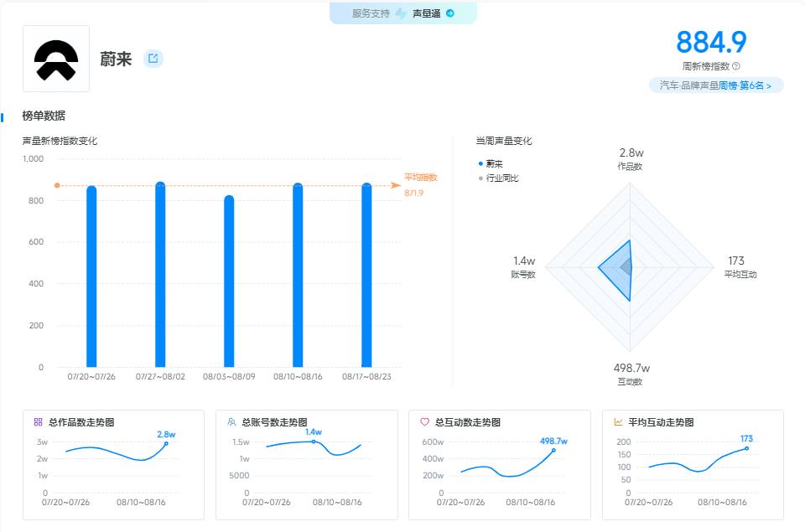The height and width of the screenshot is (532, 805).
Task: Expand the 榜单数据 section header
Action: pyautogui.click(x=42, y=116)
